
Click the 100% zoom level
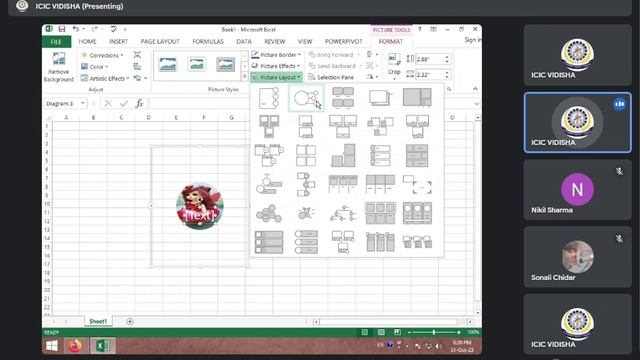[473, 332]
